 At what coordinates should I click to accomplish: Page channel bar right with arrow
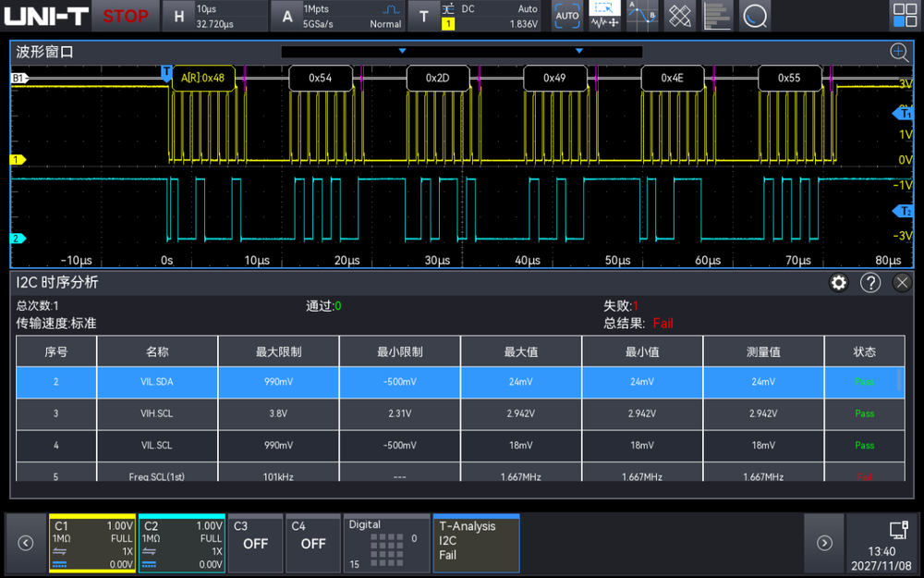click(x=824, y=543)
